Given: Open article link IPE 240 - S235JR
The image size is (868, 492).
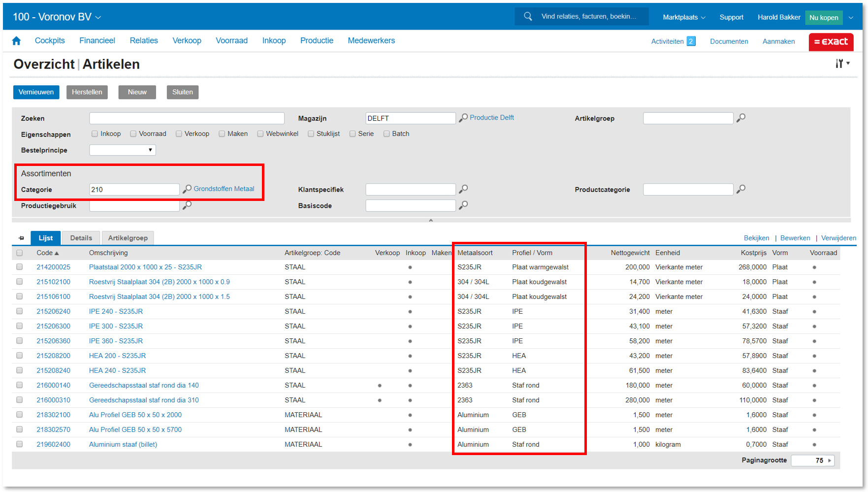Looking at the screenshot, I should [116, 311].
